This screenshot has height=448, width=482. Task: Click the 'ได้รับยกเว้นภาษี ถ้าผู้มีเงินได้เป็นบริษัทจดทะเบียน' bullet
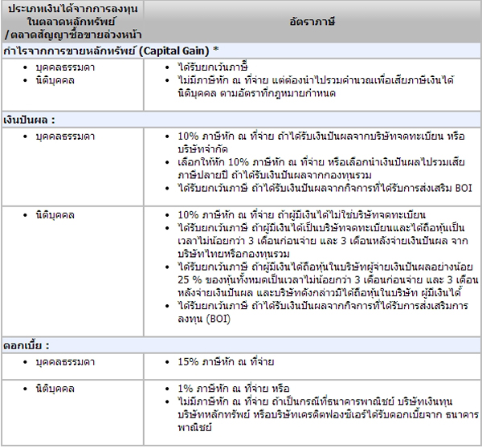point(323,241)
